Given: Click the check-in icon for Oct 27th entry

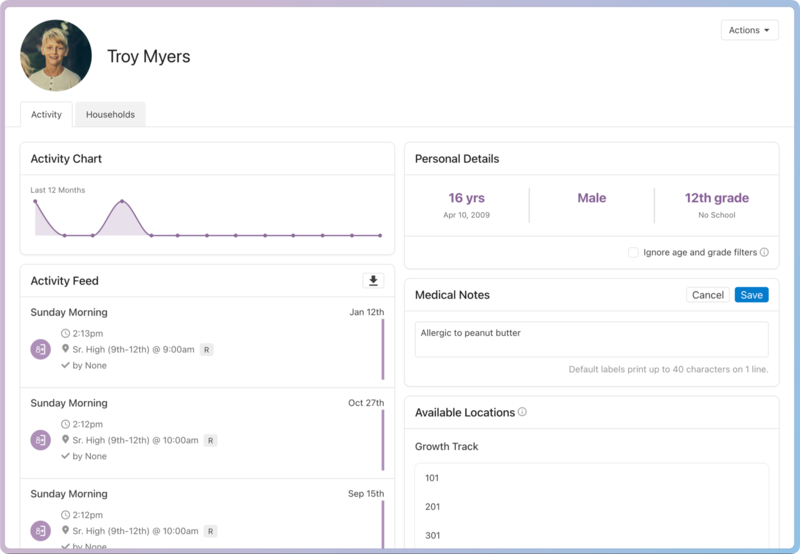Looking at the screenshot, I should click(40, 440).
